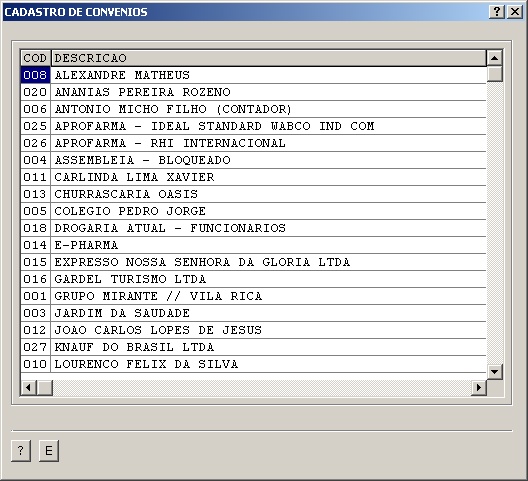This screenshot has width=528, height=481.
Task: Click code cell 018
Action: [x=35, y=228]
